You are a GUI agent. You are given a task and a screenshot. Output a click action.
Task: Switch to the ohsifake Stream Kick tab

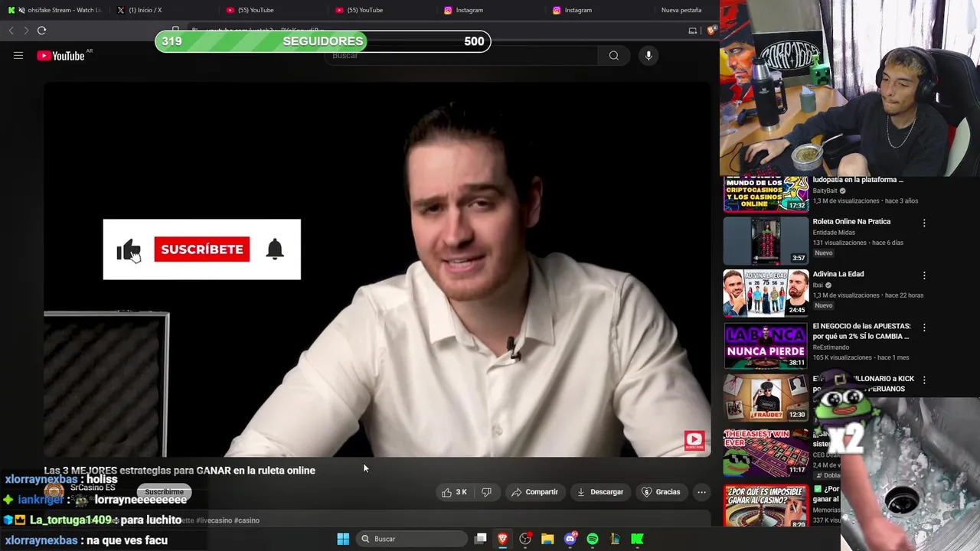(54, 10)
